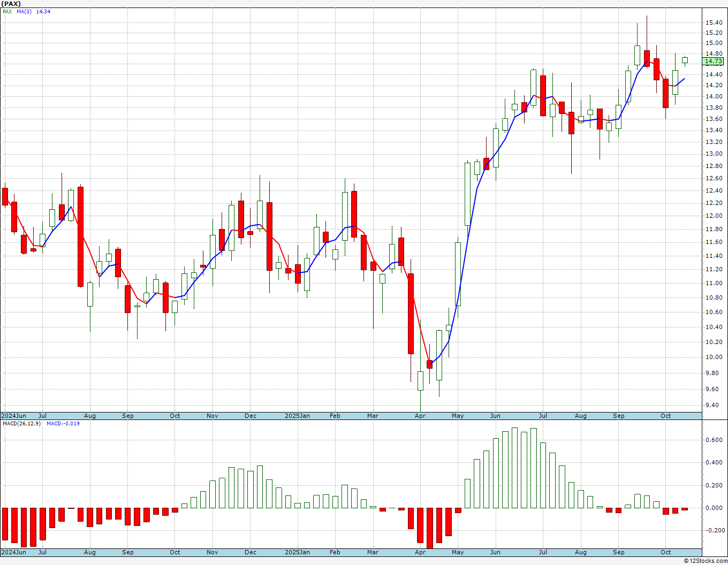Click the MA(3) indicator label
Viewport: 728px width, 565px height.
pos(25,11)
